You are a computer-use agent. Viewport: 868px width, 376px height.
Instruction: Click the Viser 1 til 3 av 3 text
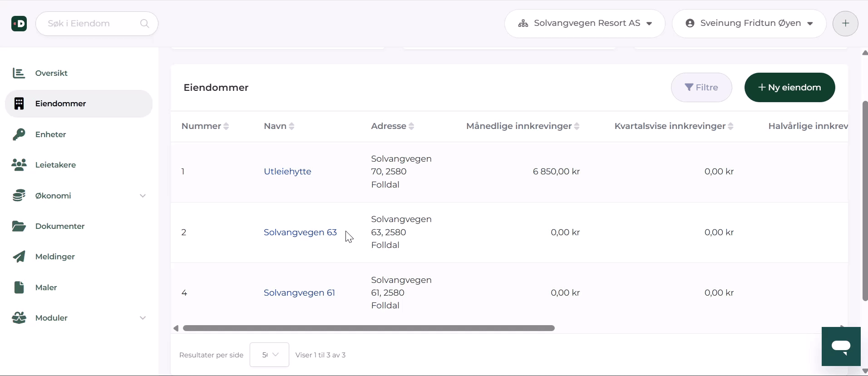pos(321,355)
